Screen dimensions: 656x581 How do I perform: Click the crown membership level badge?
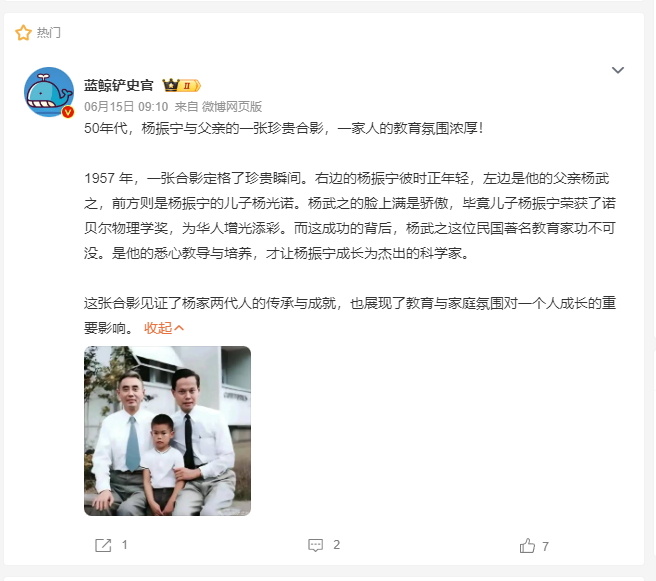pyautogui.click(x=182, y=86)
